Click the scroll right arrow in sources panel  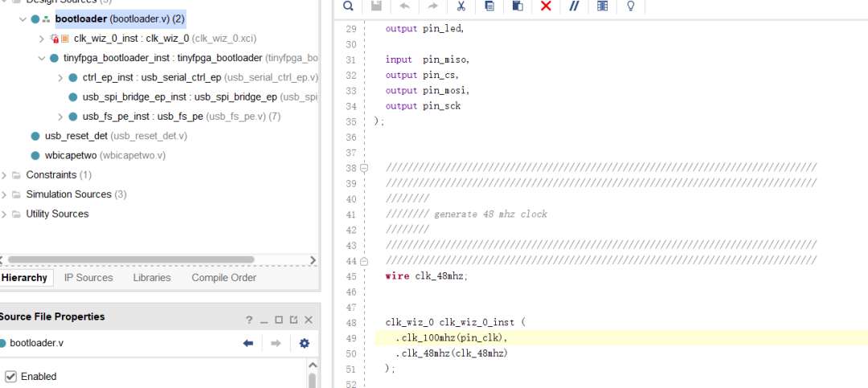313,259
